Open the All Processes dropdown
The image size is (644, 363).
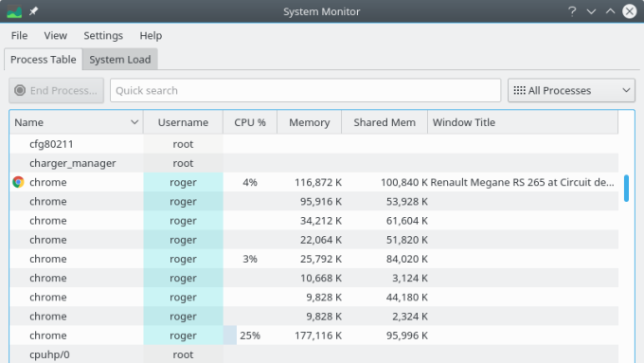coord(571,90)
